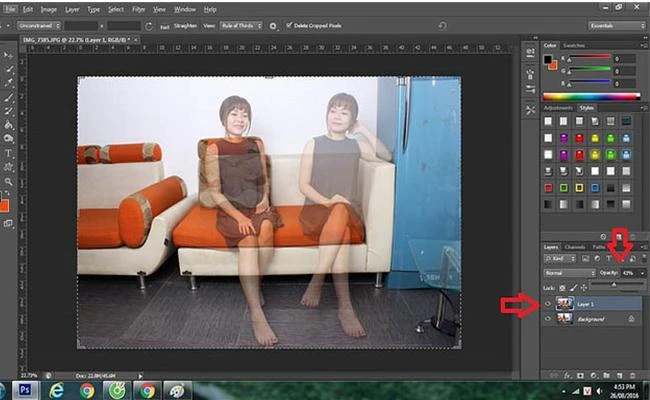Open Photoshop from the Windows taskbar

[x=26, y=390]
